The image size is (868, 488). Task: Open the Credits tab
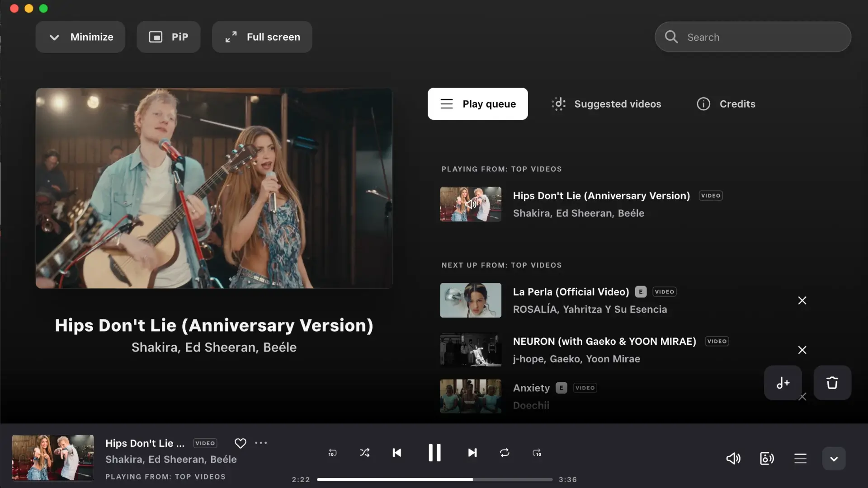[x=726, y=103]
